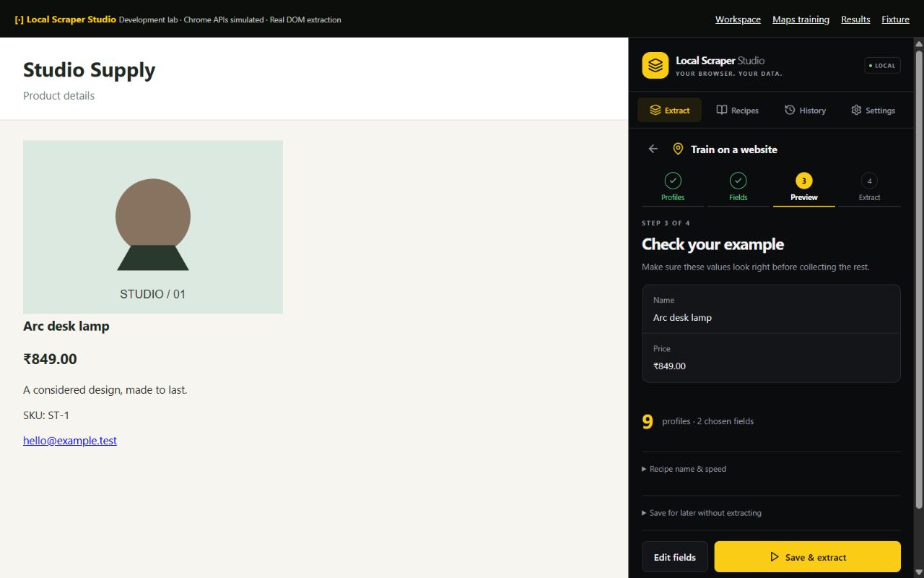Image resolution: width=924 pixels, height=578 pixels.
Task: Click the Fields step checkmark circle
Action: 738,181
